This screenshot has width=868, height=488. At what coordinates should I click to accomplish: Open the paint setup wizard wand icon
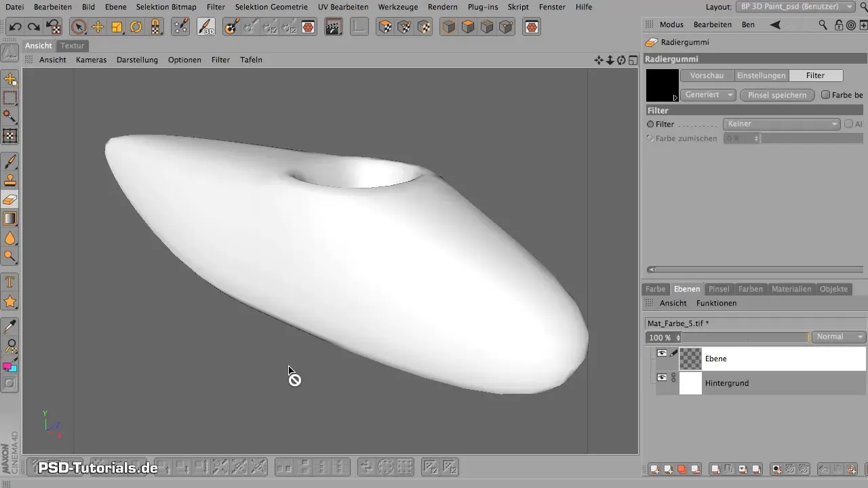pyautogui.click(x=180, y=27)
